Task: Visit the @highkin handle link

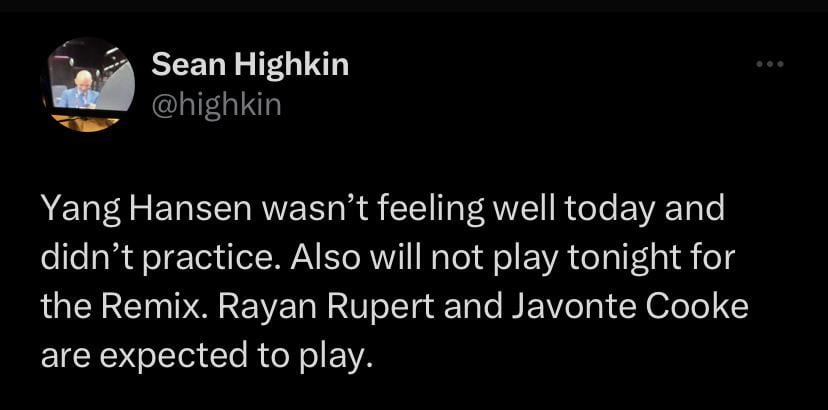Action: coord(217,103)
